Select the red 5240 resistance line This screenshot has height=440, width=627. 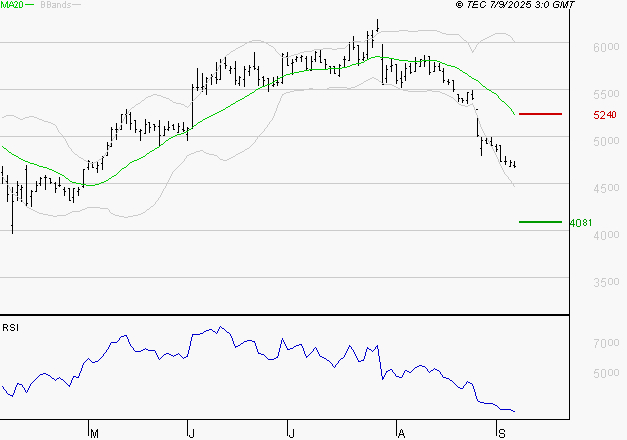(x=540, y=114)
